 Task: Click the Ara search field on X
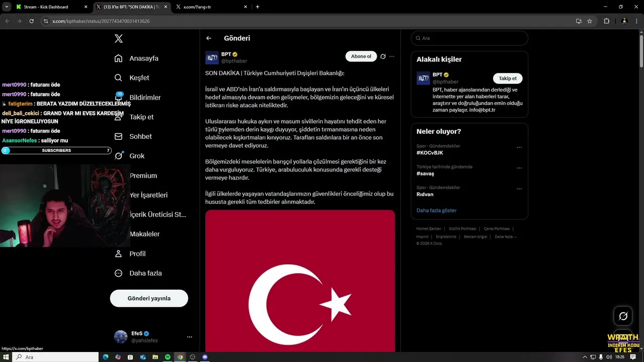(469, 38)
